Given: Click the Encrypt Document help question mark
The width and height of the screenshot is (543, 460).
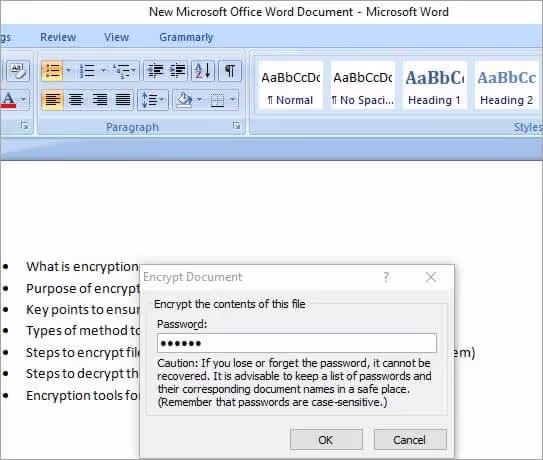Looking at the screenshot, I should click(x=386, y=277).
